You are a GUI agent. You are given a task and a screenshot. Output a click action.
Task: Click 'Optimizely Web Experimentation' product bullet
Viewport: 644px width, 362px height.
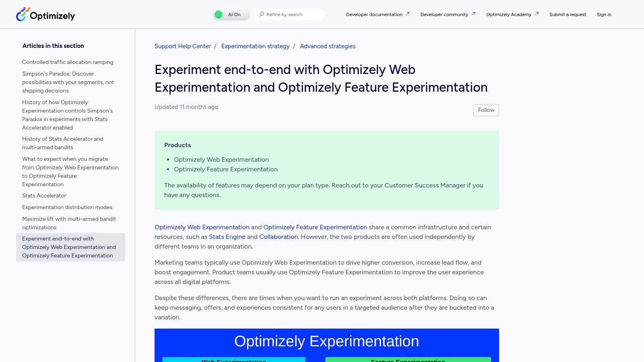[x=221, y=160]
